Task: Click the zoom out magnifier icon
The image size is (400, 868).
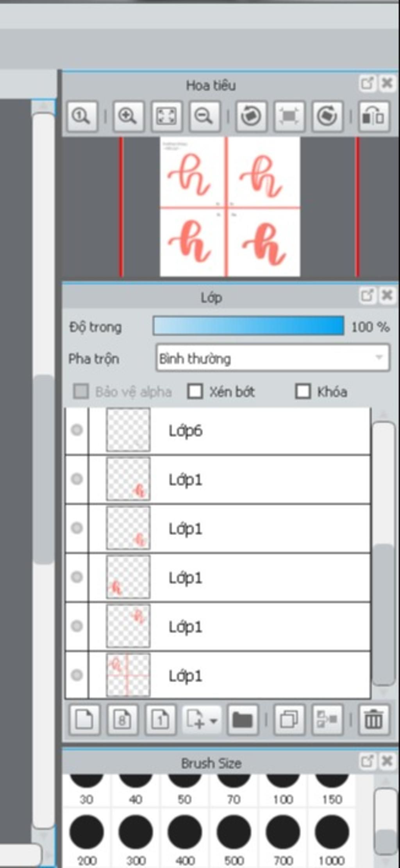Action: tap(205, 116)
